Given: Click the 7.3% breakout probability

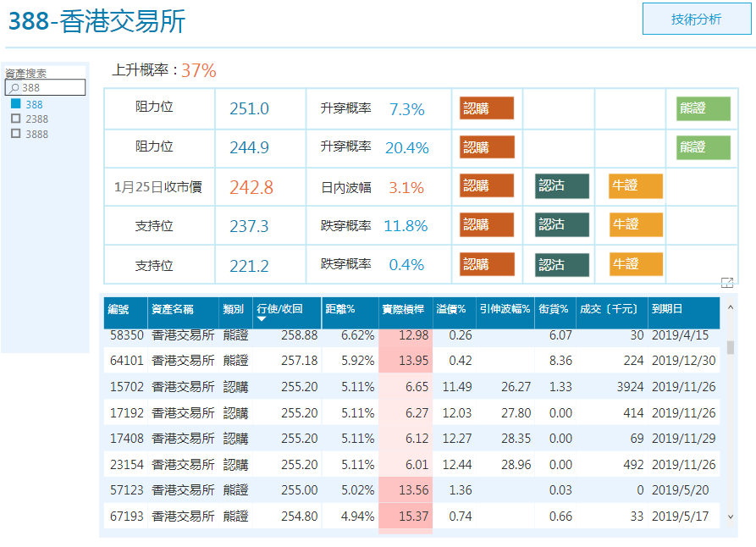Looking at the screenshot, I should pos(407,109).
